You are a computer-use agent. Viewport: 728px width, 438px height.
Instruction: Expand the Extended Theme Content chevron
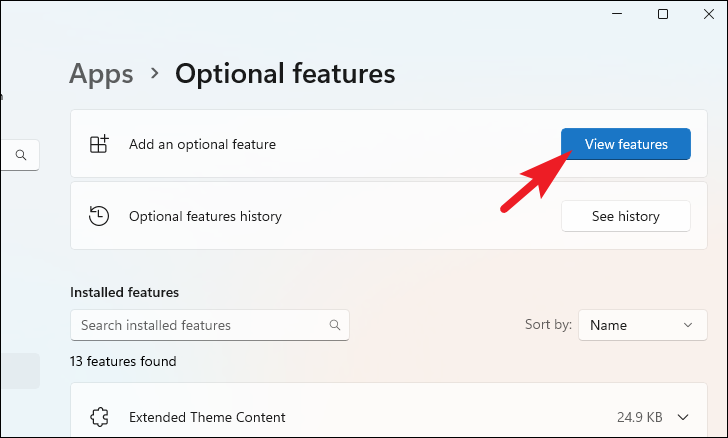(684, 417)
